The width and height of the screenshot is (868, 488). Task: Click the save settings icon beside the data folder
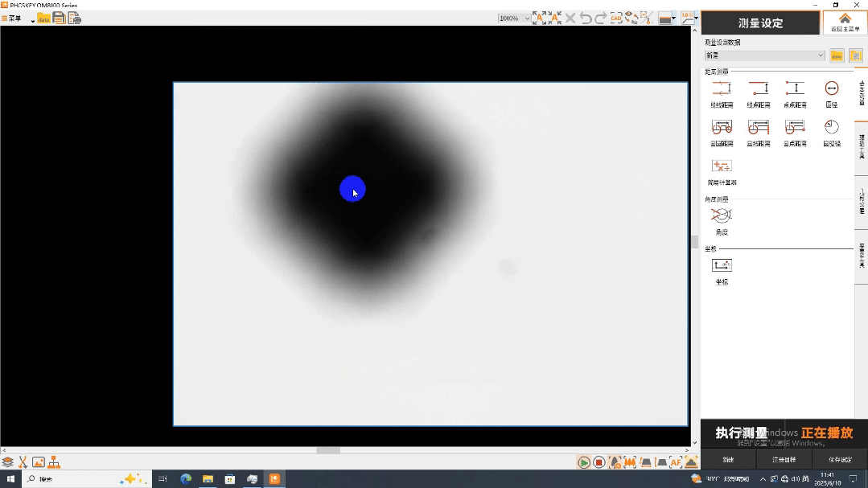pyautogui.click(x=855, y=55)
